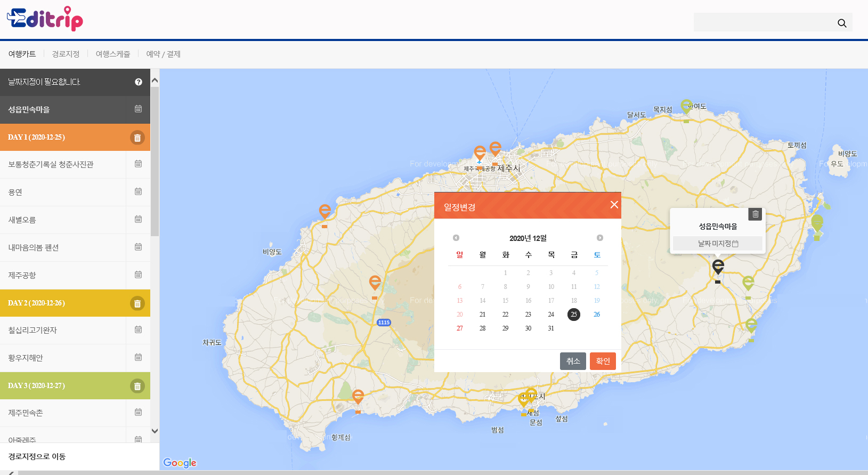Go to next month in calendar
The image size is (868, 475).
click(599, 238)
